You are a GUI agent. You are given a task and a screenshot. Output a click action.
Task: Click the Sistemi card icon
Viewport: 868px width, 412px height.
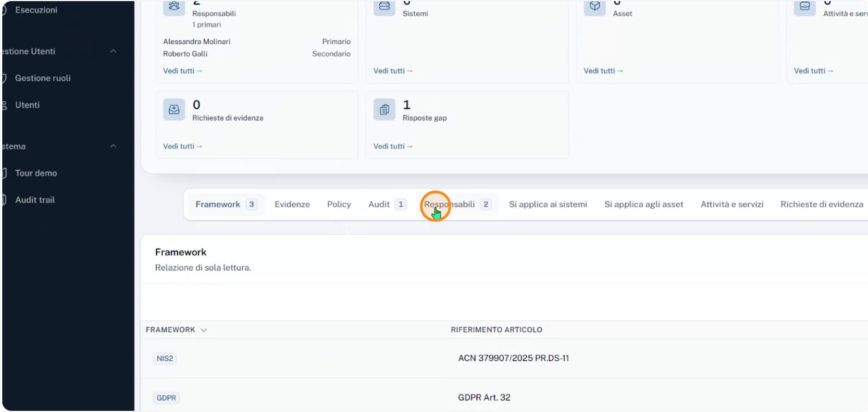pos(384,6)
